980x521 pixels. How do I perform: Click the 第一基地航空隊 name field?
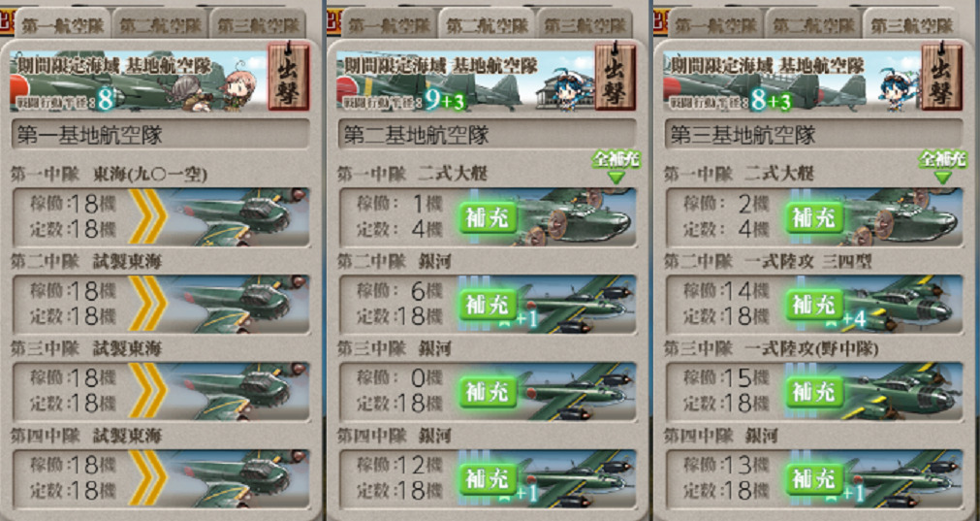pos(161,134)
